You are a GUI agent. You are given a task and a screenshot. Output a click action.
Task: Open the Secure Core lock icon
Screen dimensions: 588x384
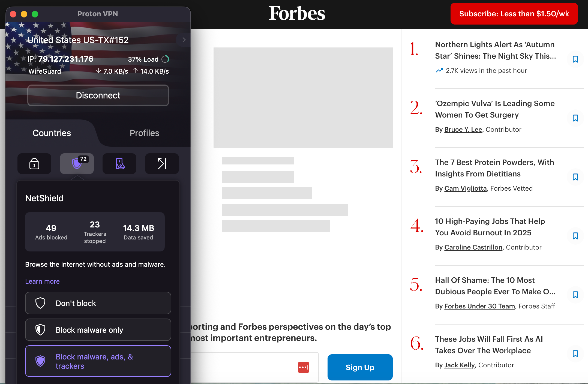tap(34, 164)
